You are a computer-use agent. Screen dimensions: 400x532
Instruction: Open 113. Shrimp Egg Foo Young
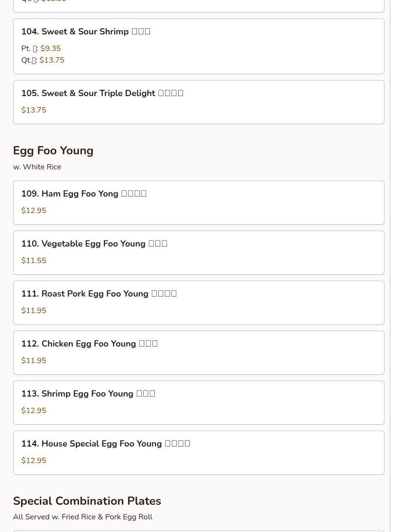click(88, 394)
